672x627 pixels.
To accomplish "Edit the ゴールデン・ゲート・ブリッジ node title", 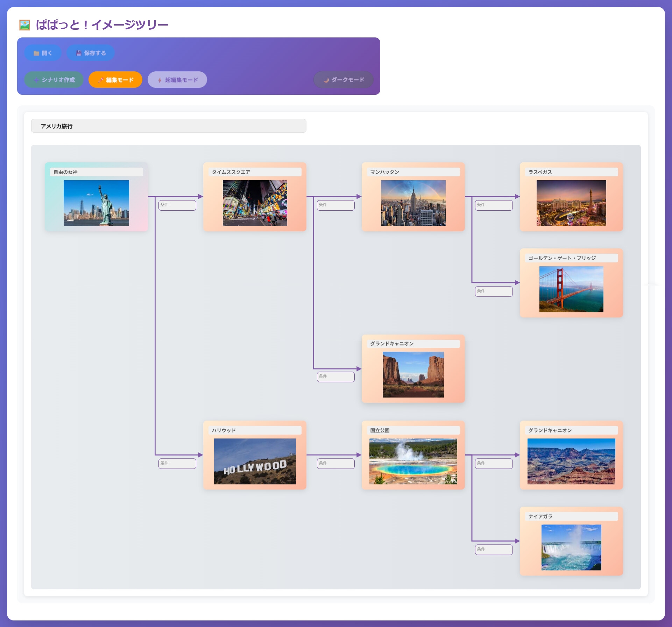I will click(571, 258).
